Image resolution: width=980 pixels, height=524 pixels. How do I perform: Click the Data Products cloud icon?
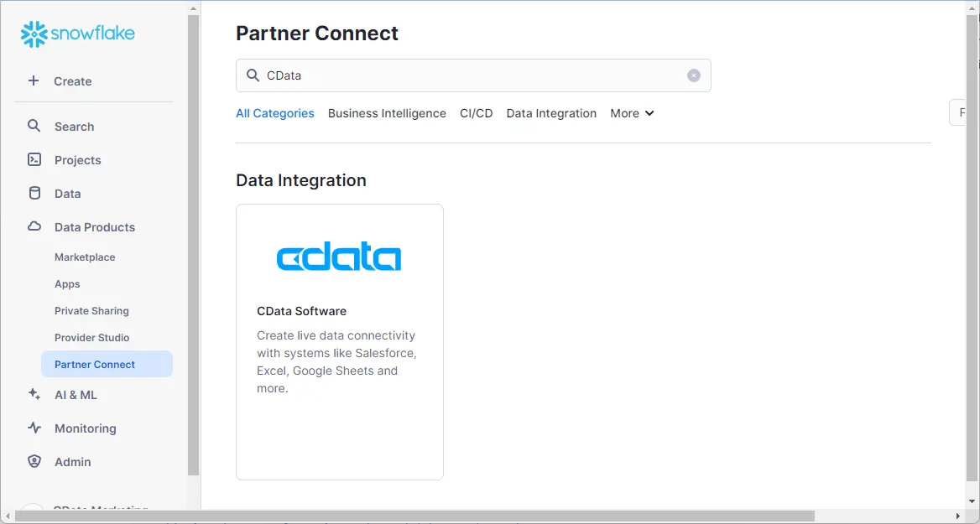(x=34, y=226)
